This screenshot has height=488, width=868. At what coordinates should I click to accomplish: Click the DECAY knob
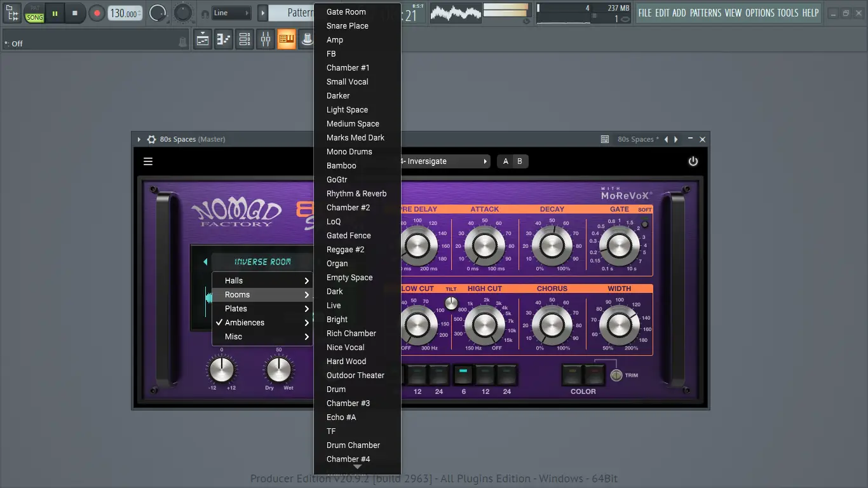[552, 246]
